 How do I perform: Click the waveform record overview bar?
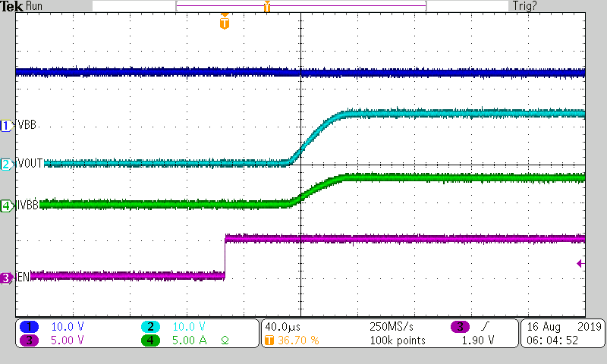click(300, 6)
